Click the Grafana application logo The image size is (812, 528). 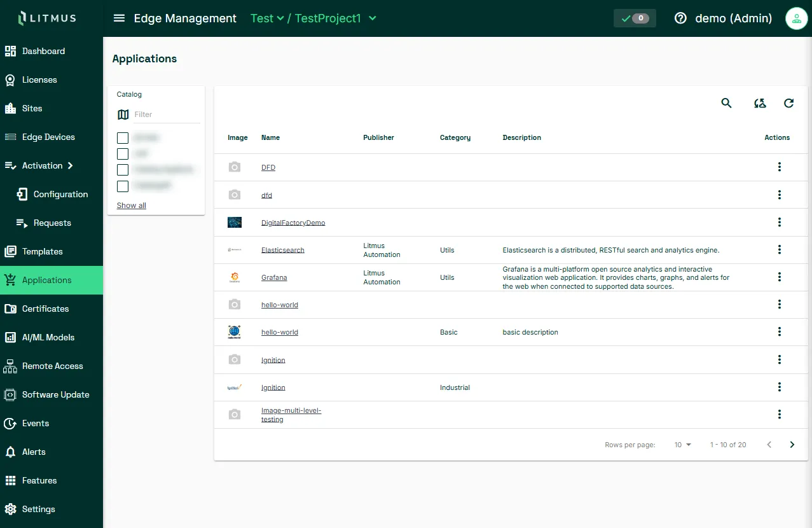[x=235, y=277]
